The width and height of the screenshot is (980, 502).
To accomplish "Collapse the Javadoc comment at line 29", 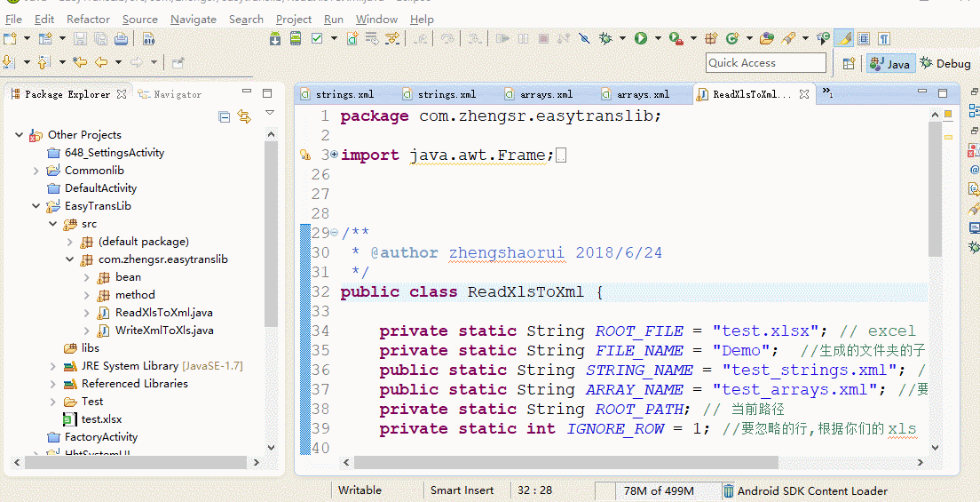I will click(x=334, y=233).
